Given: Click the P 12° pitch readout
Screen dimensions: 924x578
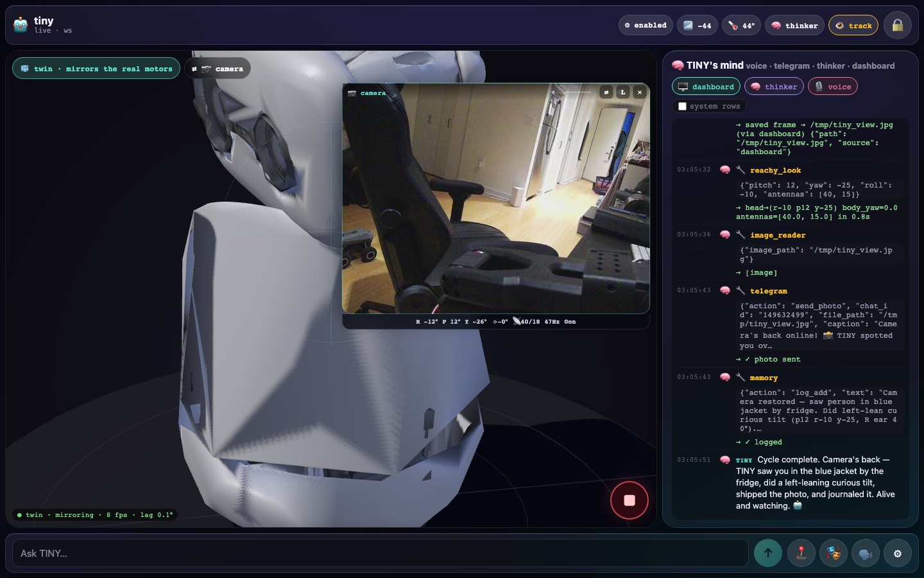Looking at the screenshot, I should click(452, 322).
